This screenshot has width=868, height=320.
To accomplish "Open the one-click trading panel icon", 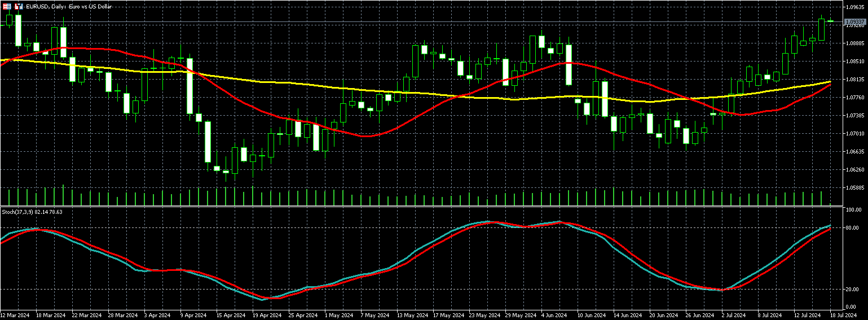I will click(x=18, y=6).
